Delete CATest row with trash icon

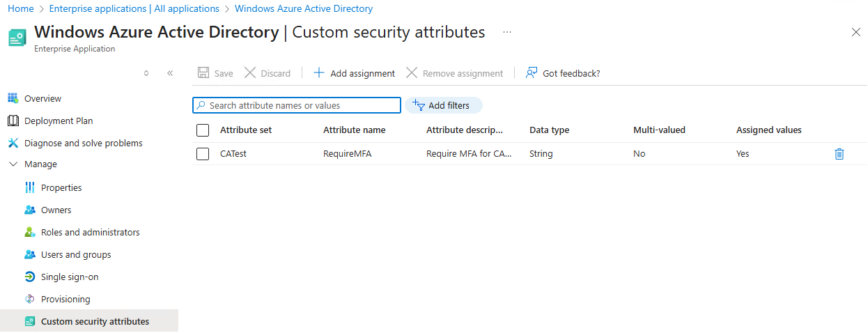(839, 154)
